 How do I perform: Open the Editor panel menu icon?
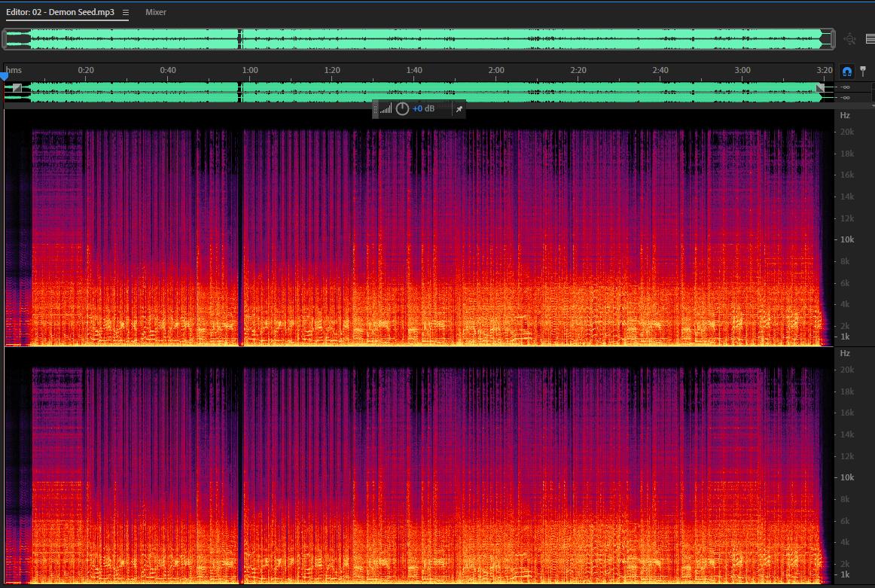tap(126, 12)
